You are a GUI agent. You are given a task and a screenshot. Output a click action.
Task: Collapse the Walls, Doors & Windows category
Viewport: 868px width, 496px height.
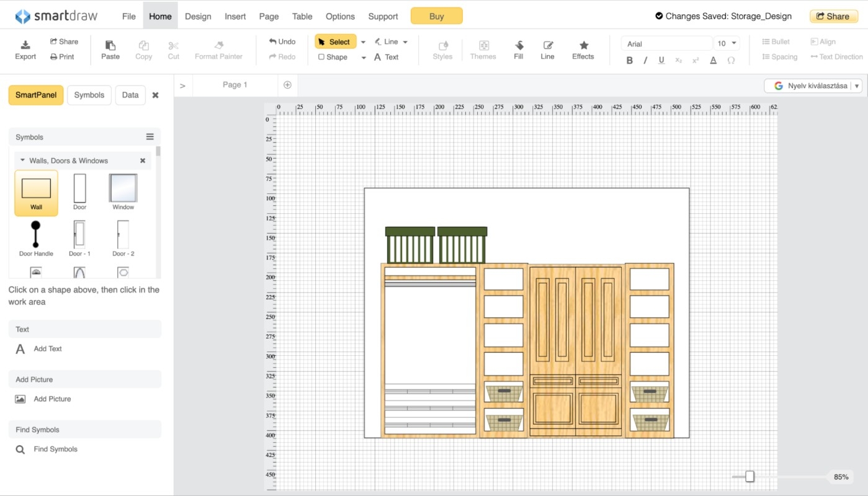click(23, 161)
